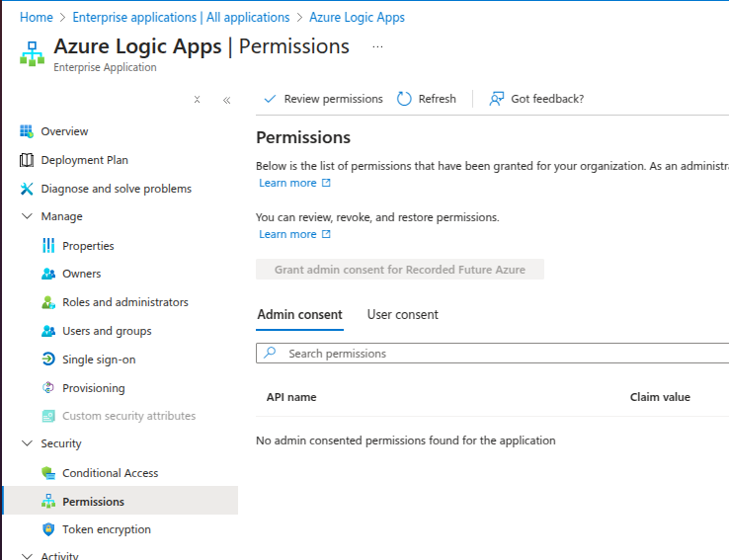Open Overview in the sidebar
The width and height of the screenshot is (729, 560).
point(64,131)
